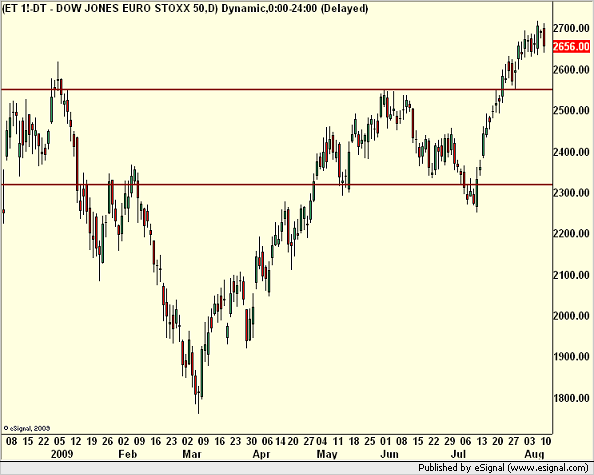Click the 'Published by eSignal (www.esignal.com)' text
The image size is (594, 475).
click(x=503, y=468)
